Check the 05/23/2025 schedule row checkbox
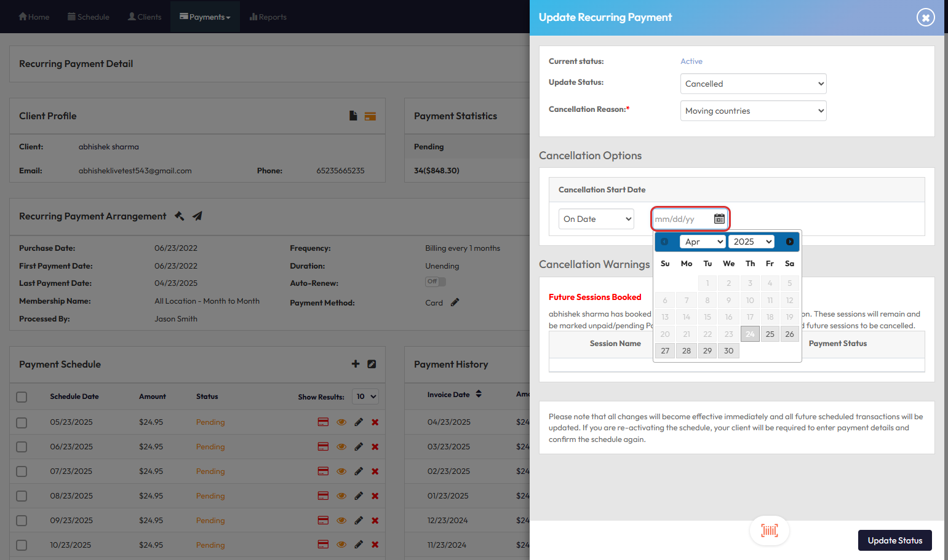 22,423
